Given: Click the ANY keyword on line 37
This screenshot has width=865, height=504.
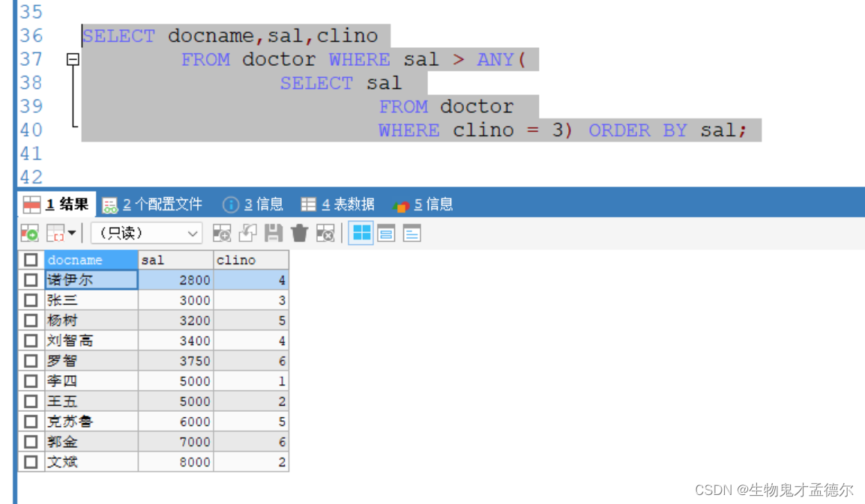Looking at the screenshot, I should (495, 59).
